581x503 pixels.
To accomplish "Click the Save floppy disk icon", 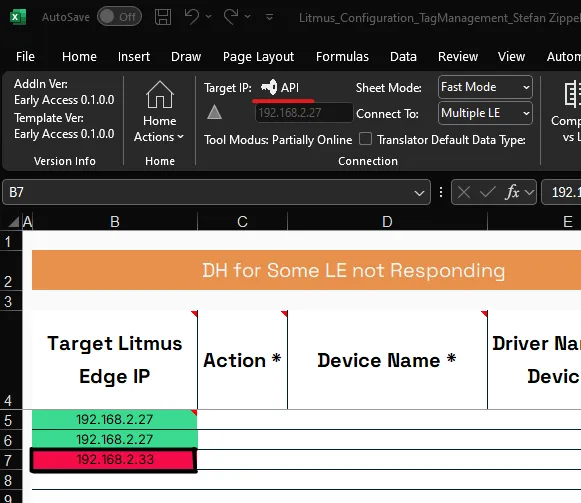I will [x=163, y=17].
